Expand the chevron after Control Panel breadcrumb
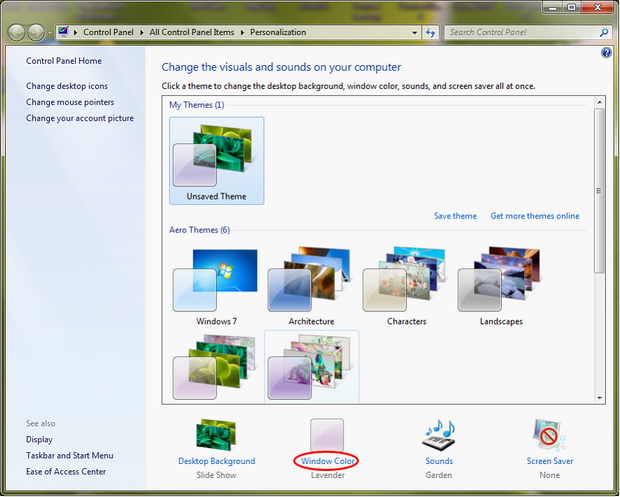The width and height of the screenshot is (620, 497). (142, 32)
